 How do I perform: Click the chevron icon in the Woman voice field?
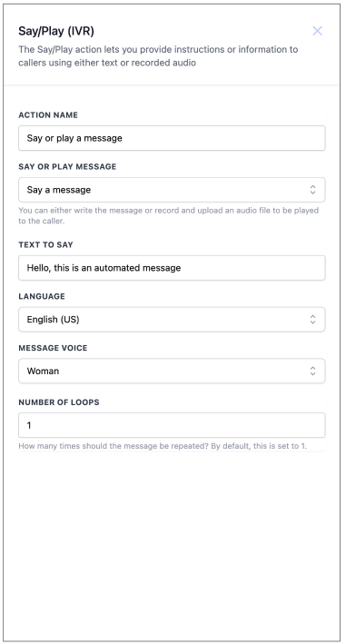tap(312, 372)
